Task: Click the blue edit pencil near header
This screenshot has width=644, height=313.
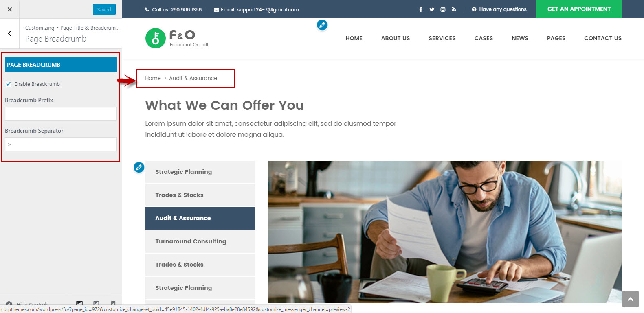Action: (x=322, y=25)
